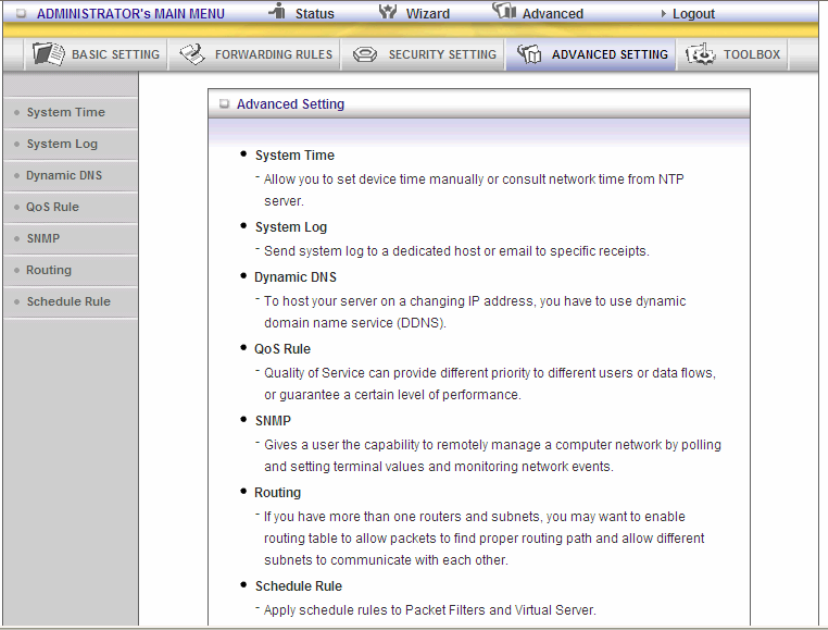This screenshot has height=630, width=828.
Task: Click the Advanced Setting tab icon
Action: (529, 54)
